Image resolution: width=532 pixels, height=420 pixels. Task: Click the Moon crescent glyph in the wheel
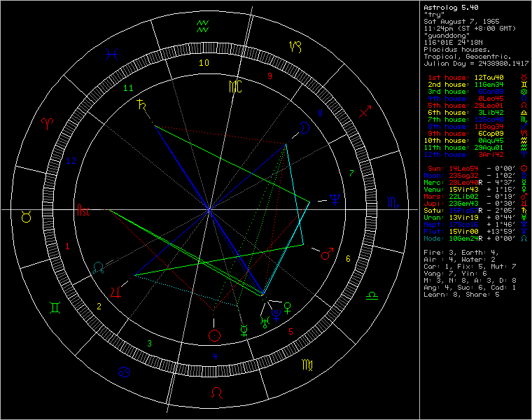coord(304,127)
